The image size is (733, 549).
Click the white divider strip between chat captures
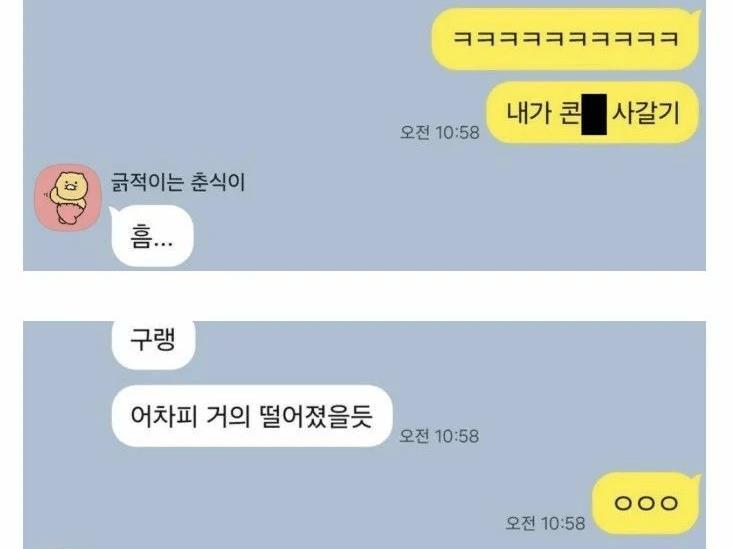click(x=365, y=296)
